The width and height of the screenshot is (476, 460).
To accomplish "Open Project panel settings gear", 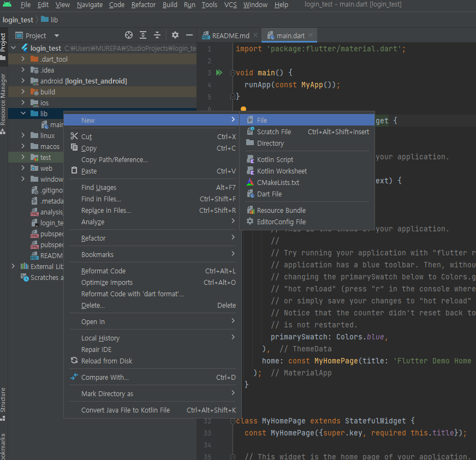I will click(175, 35).
